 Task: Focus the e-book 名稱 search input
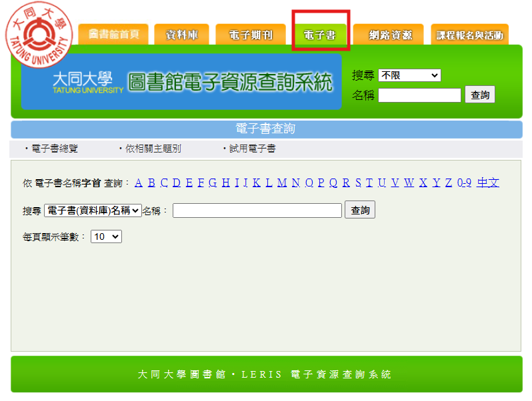click(257, 210)
